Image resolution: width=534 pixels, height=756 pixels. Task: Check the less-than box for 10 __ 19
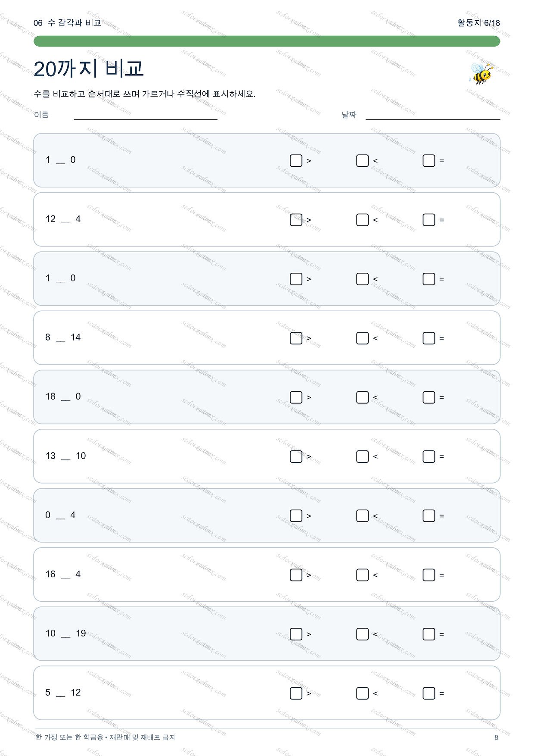click(x=362, y=634)
